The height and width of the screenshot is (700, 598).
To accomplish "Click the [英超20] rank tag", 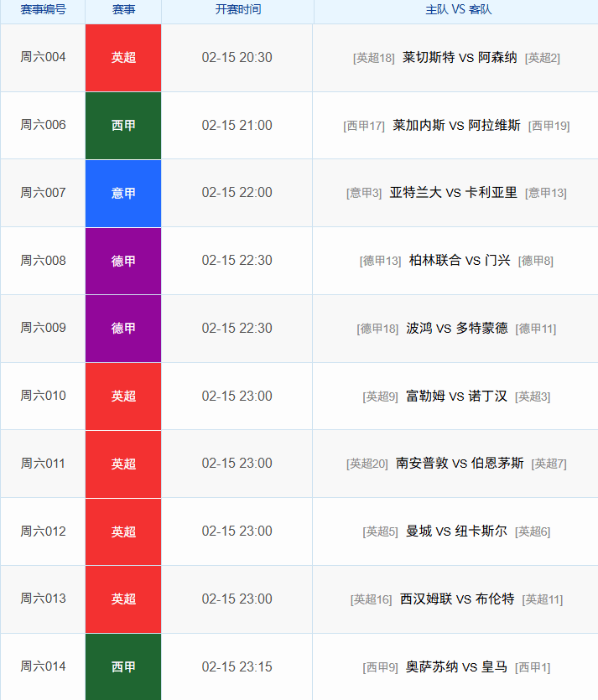I will [367, 464].
